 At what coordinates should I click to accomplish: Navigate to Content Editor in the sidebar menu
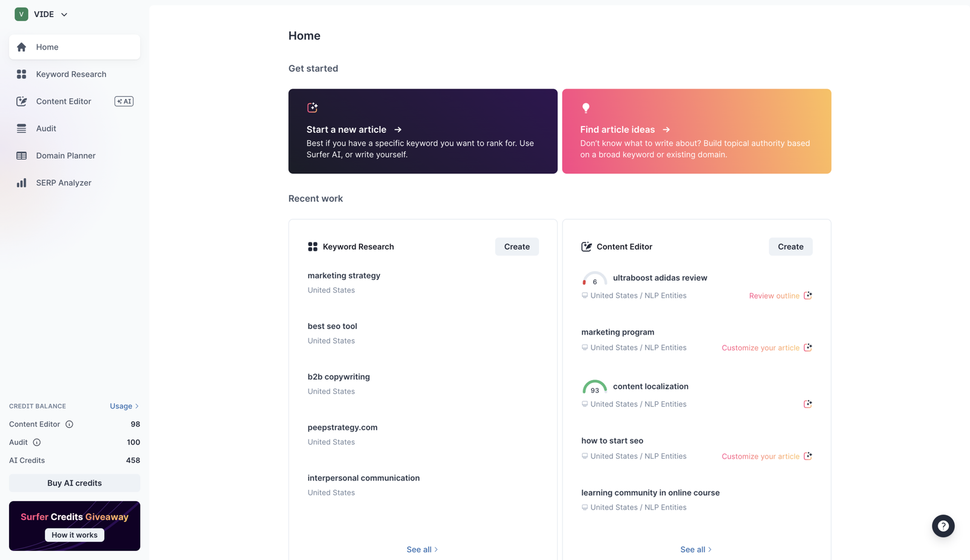click(64, 101)
